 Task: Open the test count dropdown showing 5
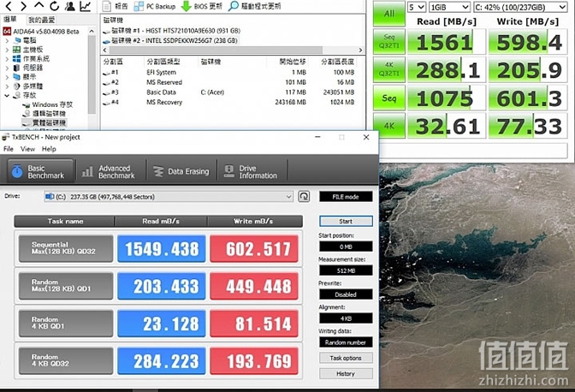point(417,7)
